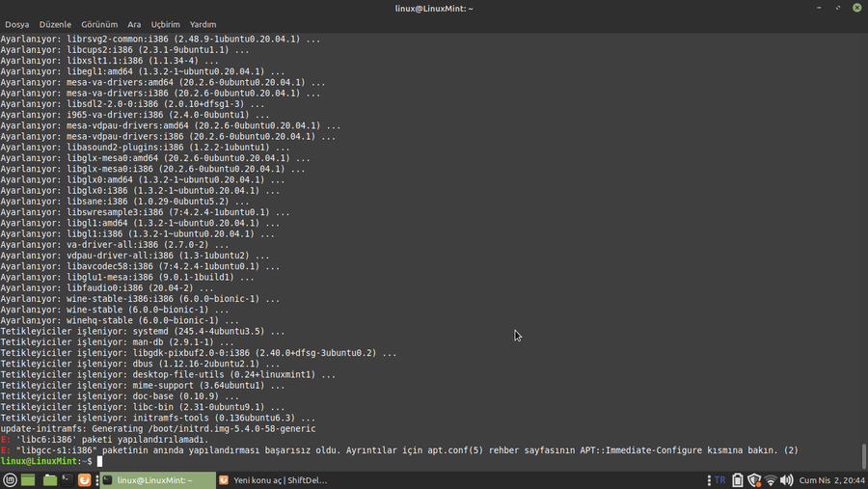Screen dimensions: 868x489
Task: Click the libgcc-s1:i386 error message line
Action: coord(399,450)
